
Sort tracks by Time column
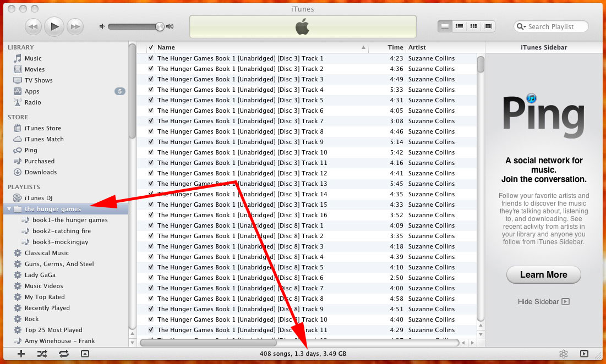coord(386,47)
